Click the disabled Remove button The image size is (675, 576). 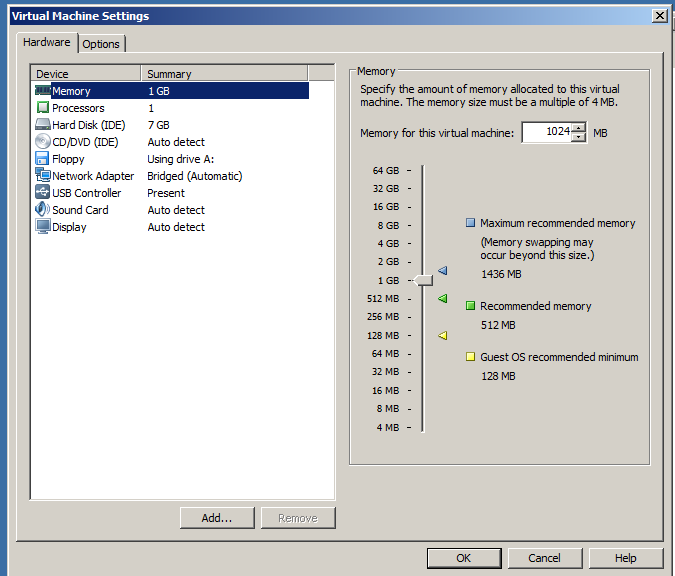298,518
